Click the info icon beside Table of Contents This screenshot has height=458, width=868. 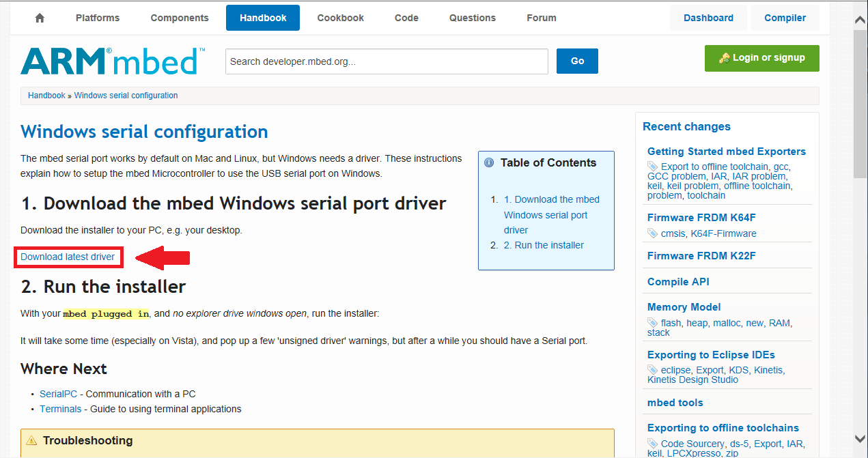[489, 163]
